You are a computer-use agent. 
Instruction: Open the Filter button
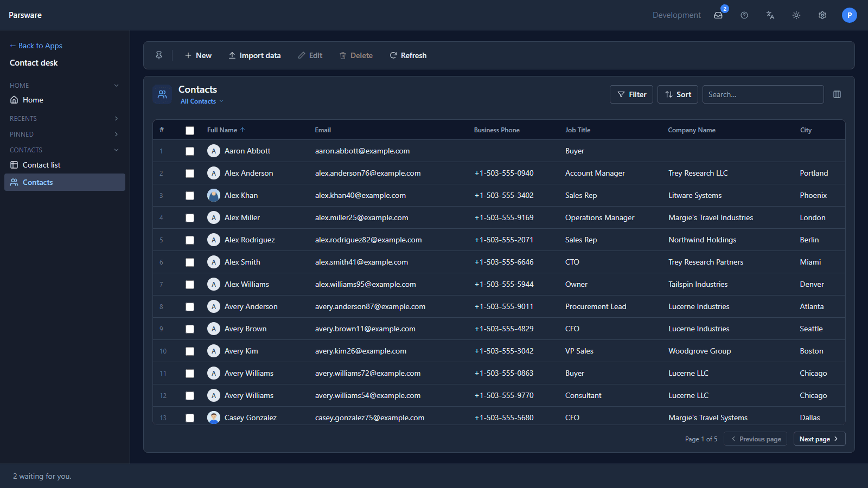pos(631,94)
